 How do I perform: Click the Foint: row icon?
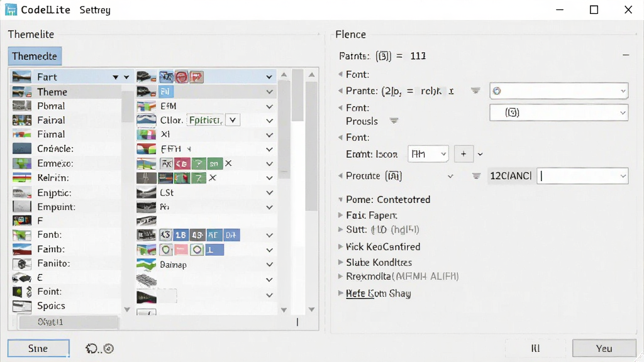[x=22, y=292]
